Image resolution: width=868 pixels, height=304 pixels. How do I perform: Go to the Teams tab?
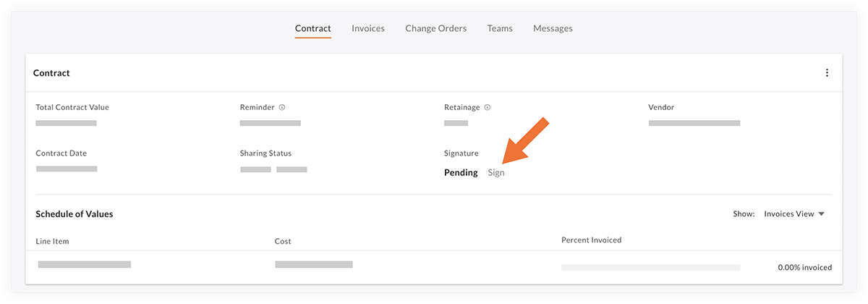pyautogui.click(x=500, y=29)
